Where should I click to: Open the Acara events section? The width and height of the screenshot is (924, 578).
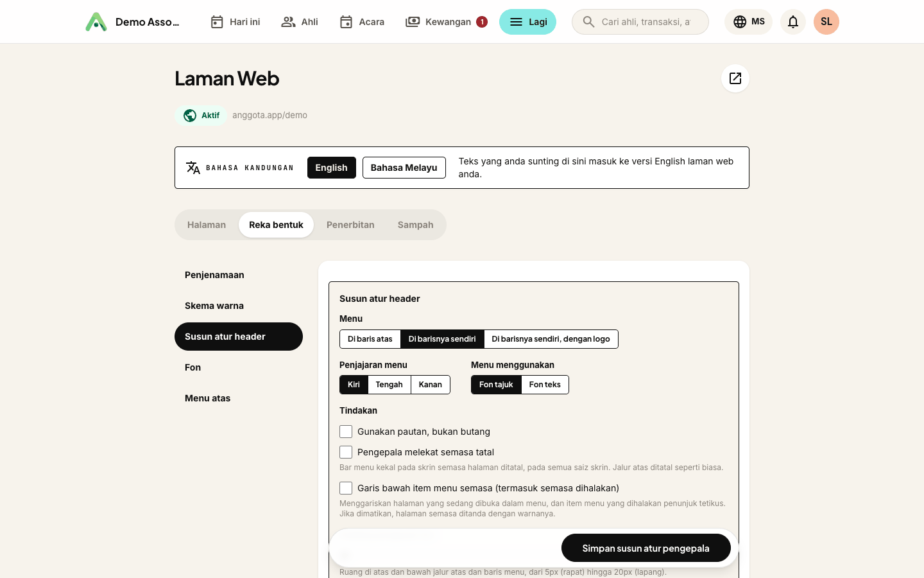tap(362, 22)
